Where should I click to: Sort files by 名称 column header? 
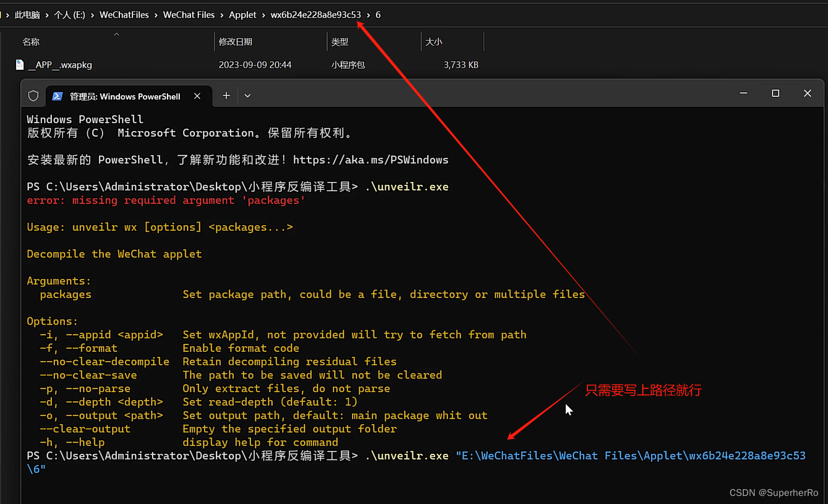[31, 41]
